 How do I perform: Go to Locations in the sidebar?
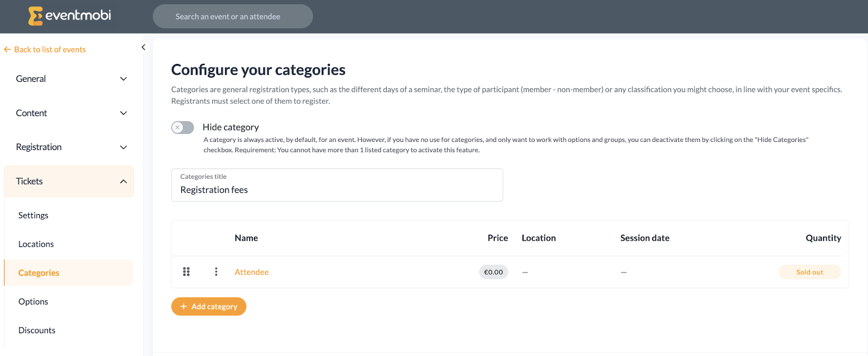click(x=36, y=244)
